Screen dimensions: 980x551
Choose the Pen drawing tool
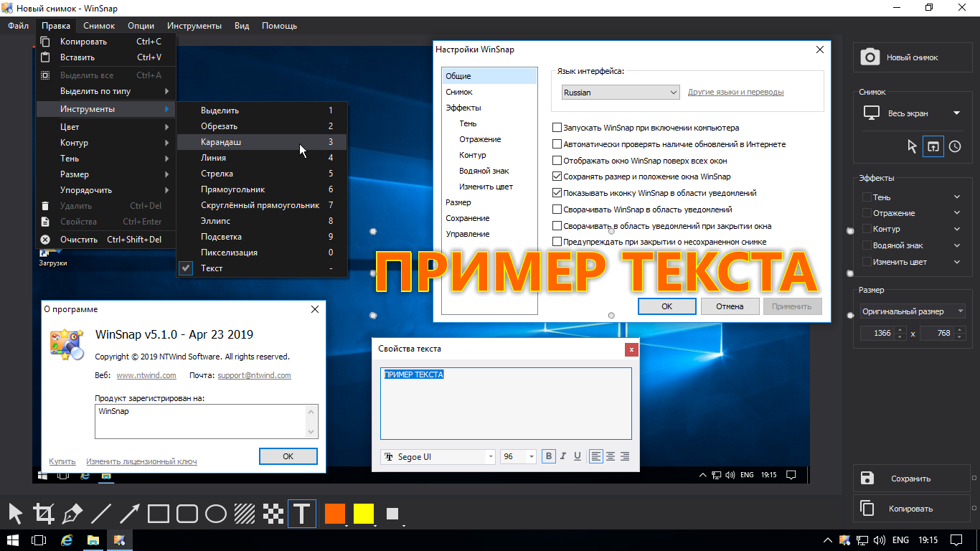pos(72,514)
